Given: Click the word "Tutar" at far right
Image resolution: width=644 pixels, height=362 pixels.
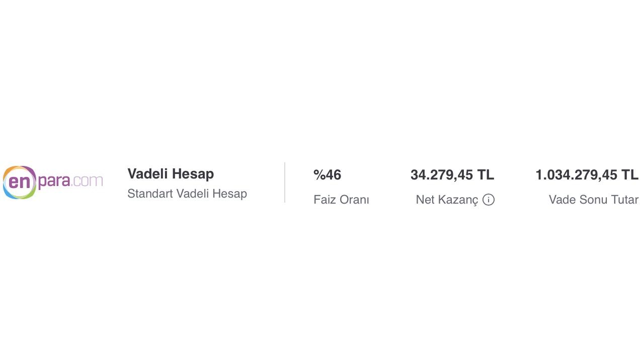Looking at the screenshot, I should (x=624, y=200).
